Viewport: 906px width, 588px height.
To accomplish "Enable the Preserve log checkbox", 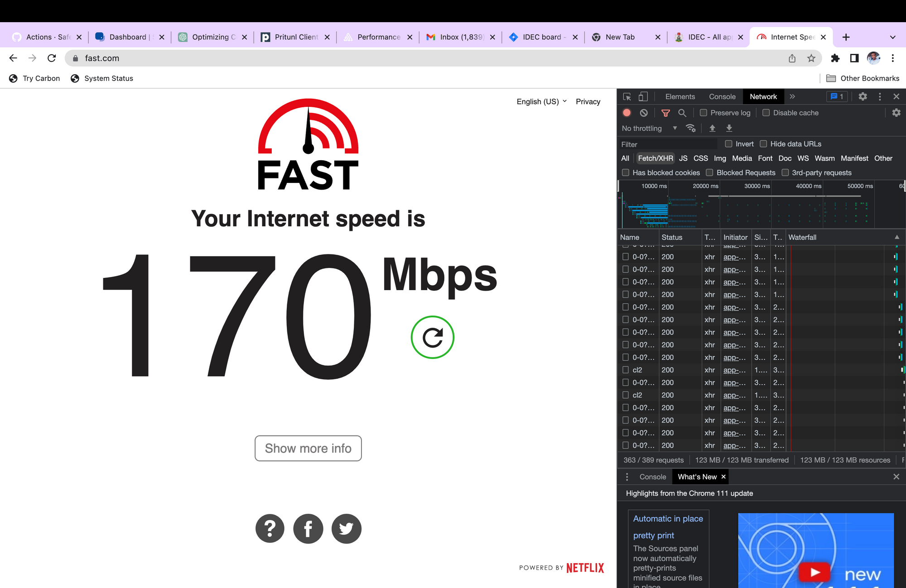I will coord(704,113).
